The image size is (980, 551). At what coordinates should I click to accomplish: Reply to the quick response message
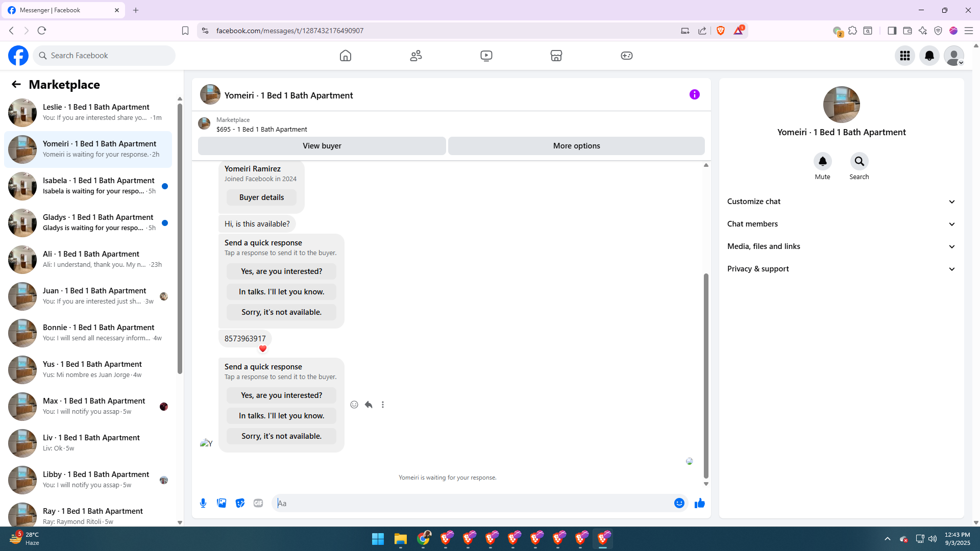click(369, 405)
